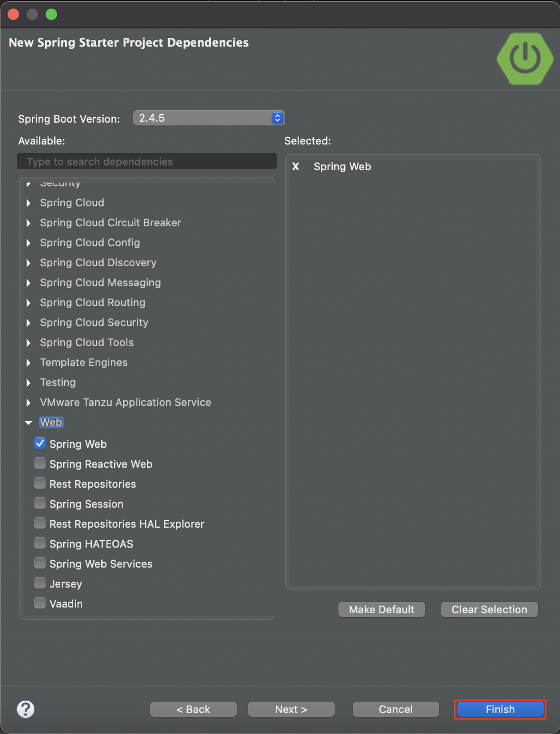Go Back to previous page
The image size is (560, 734).
[193, 709]
